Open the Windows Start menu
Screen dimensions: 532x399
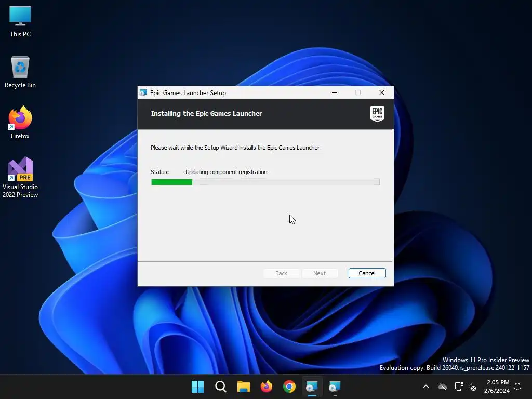[x=197, y=387]
